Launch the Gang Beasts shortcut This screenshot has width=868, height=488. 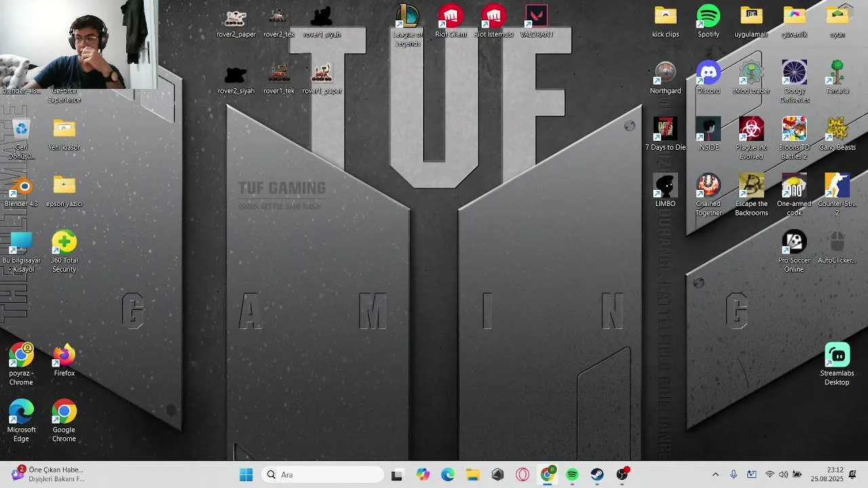pos(837,135)
